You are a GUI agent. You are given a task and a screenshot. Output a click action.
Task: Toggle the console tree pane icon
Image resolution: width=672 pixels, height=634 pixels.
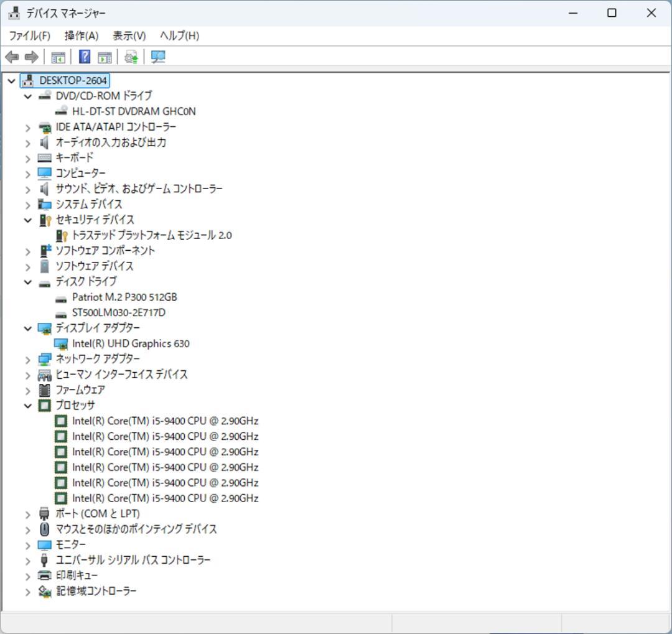pos(58,57)
